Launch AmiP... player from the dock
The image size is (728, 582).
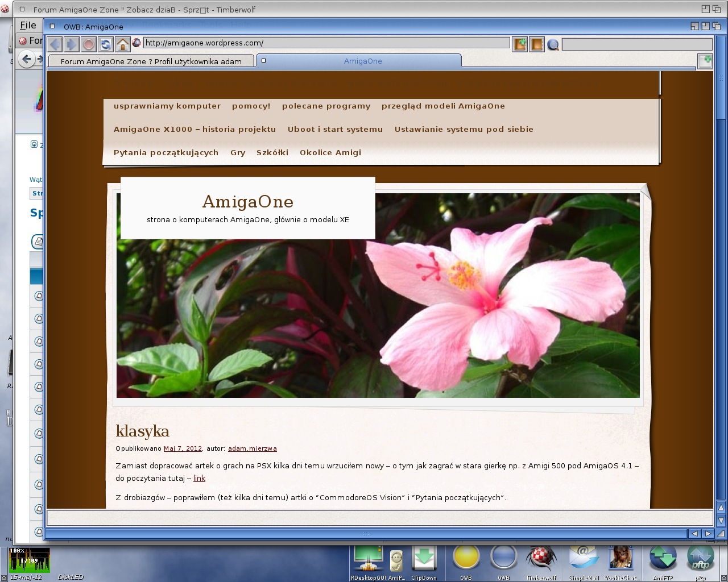coord(396,563)
